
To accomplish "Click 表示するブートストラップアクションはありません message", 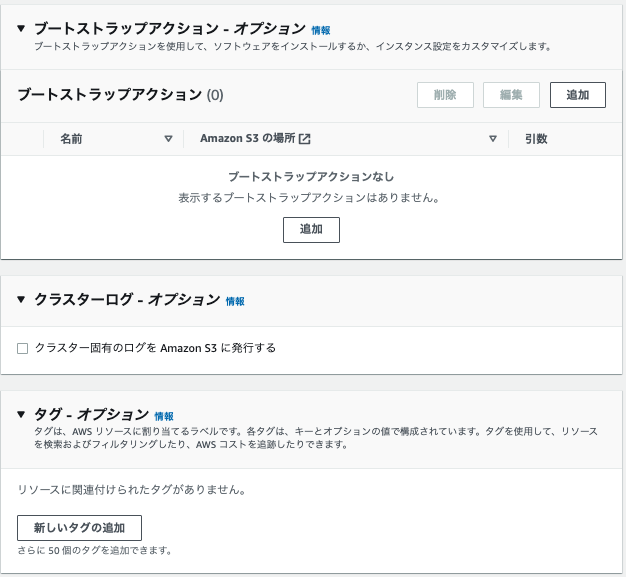I will (x=309, y=198).
